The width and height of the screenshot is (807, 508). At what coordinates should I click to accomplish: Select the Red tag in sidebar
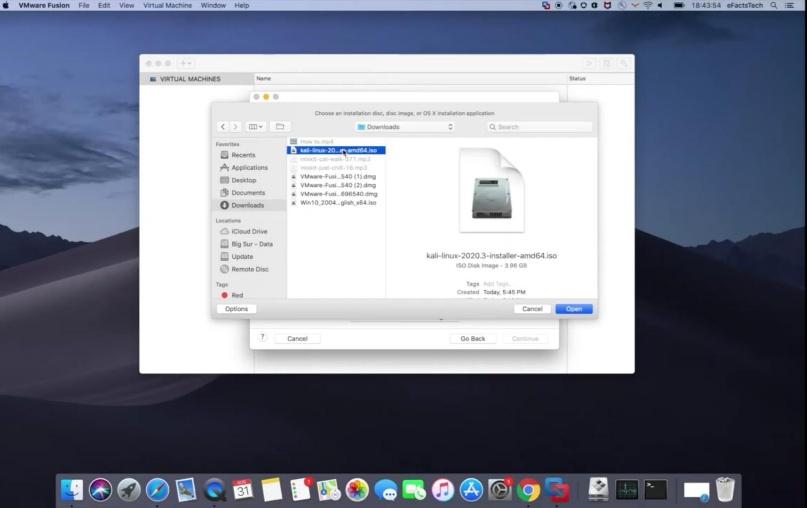[x=237, y=295]
